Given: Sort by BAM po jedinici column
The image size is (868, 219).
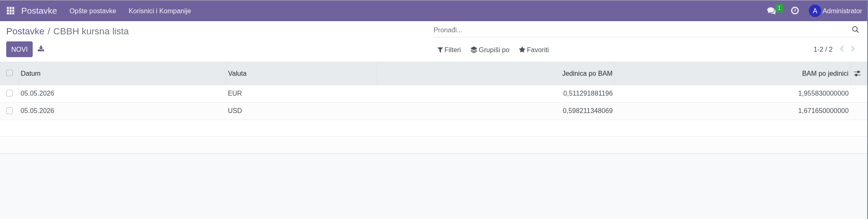Looking at the screenshot, I should tap(732, 73).
